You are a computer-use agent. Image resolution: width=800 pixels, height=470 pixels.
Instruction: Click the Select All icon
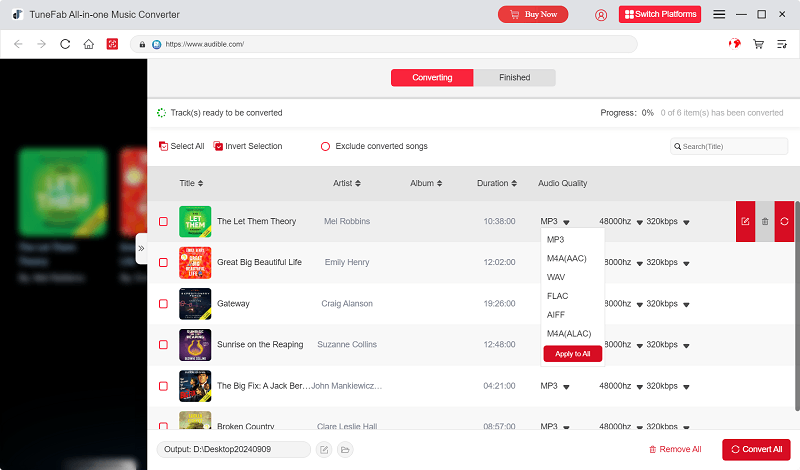pos(163,146)
